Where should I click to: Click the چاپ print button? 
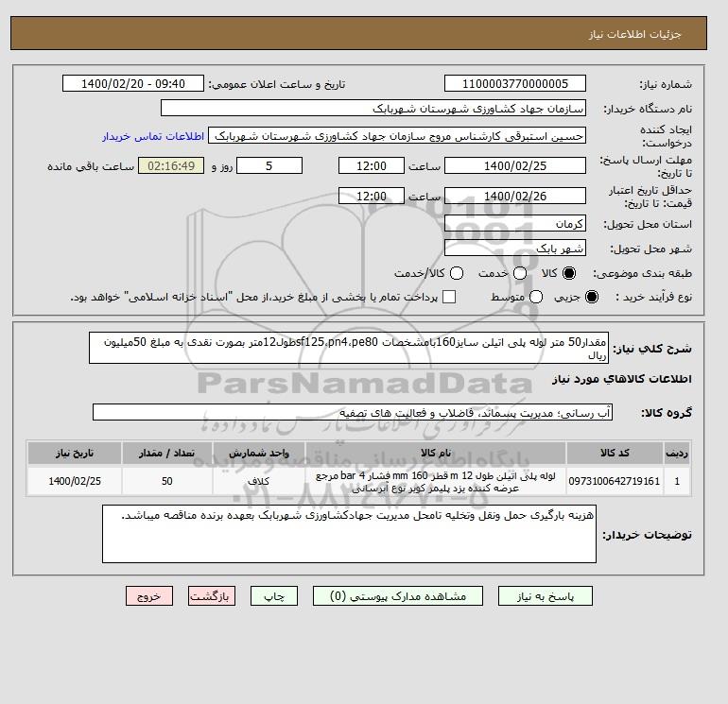tap(274, 596)
